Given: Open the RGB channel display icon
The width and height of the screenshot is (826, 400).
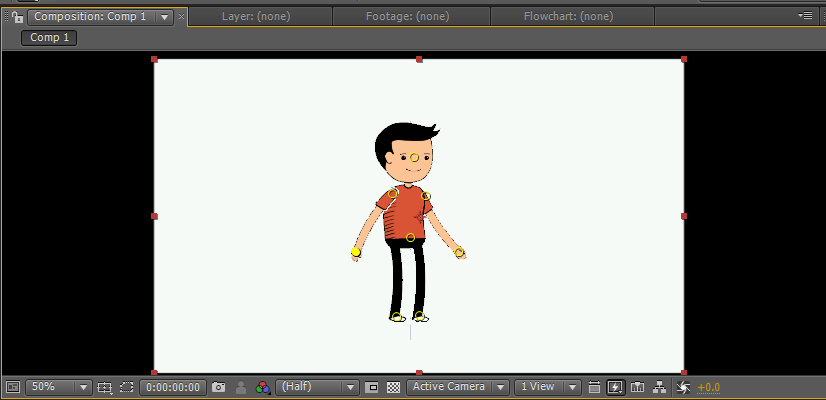Looking at the screenshot, I should tap(262, 388).
